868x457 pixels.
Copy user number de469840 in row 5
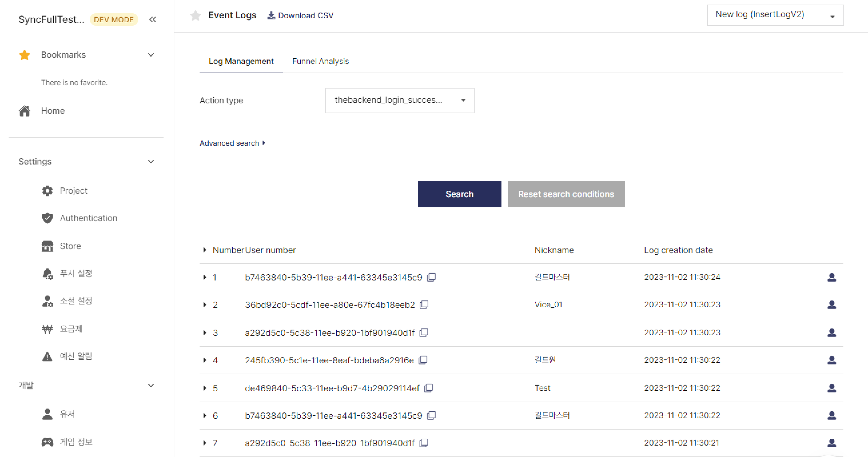pos(429,388)
